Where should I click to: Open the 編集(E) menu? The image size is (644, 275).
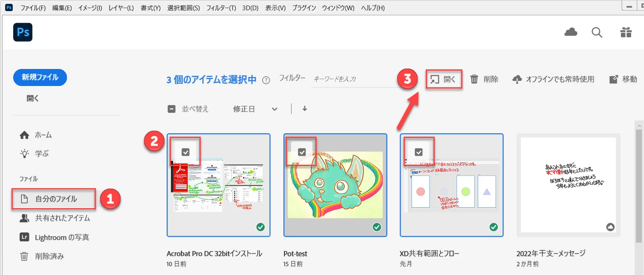[62, 8]
